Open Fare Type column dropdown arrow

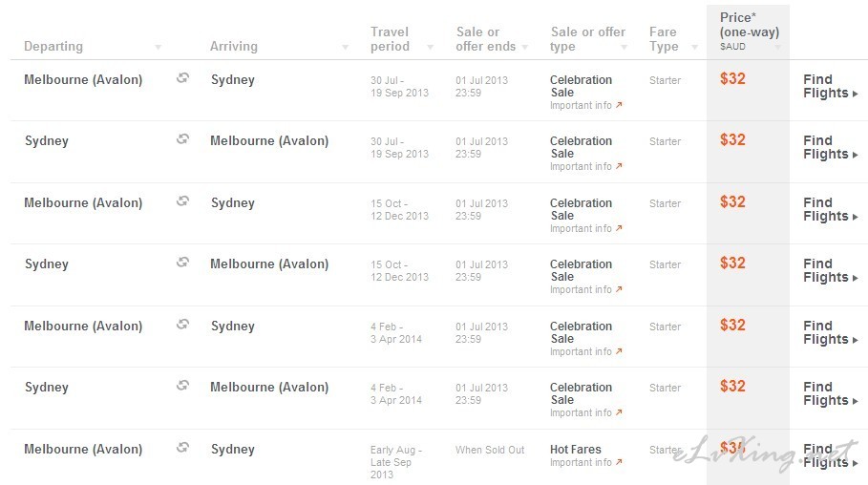click(695, 47)
